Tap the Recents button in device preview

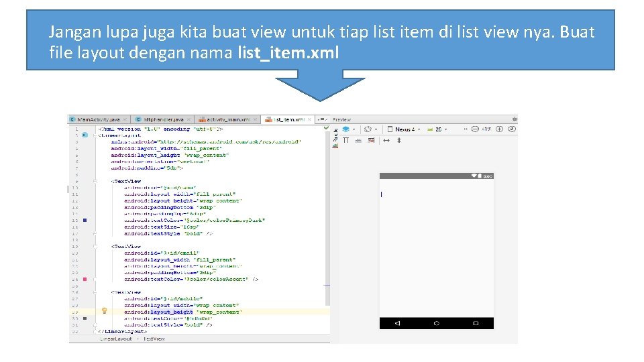(x=476, y=323)
